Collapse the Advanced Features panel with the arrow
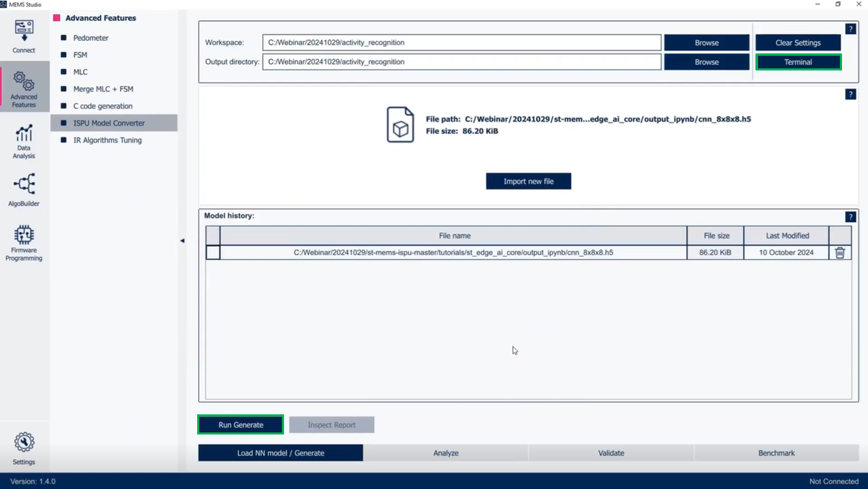 pos(182,241)
